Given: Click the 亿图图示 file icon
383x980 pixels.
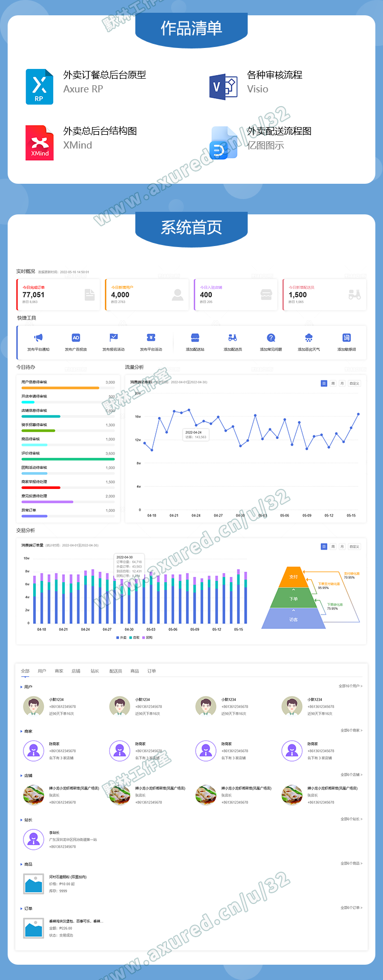Looking at the screenshot, I should [x=224, y=143].
